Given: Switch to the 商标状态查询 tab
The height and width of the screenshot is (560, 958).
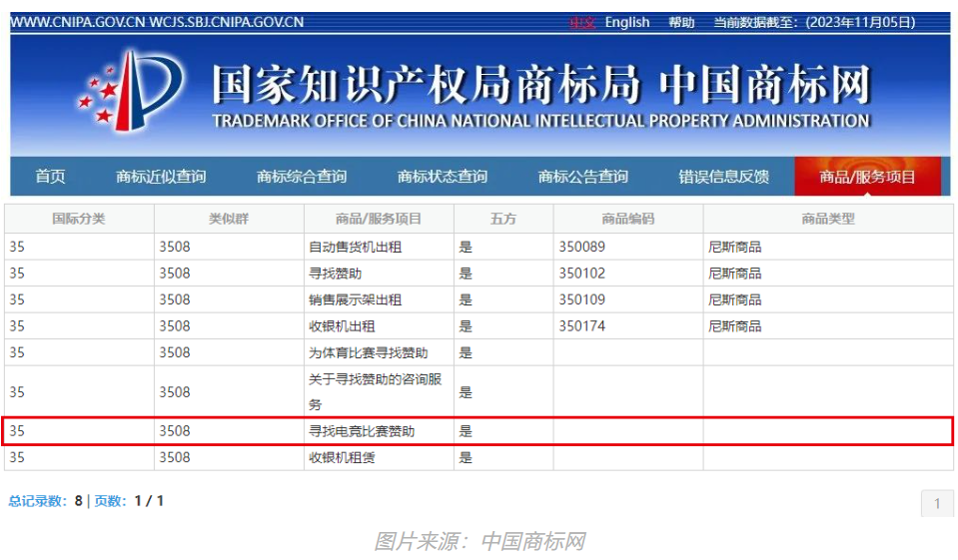Looking at the screenshot, I should 443,177.
